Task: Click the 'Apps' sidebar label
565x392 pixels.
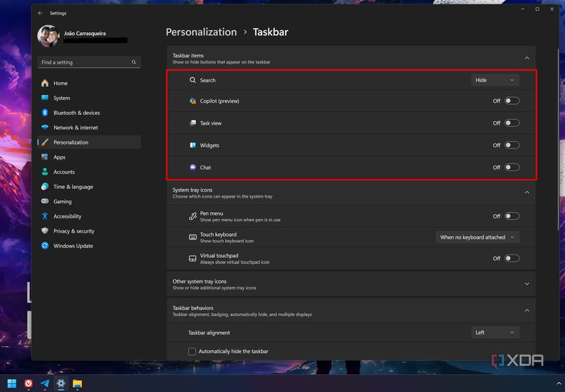Action: point(60,157)
